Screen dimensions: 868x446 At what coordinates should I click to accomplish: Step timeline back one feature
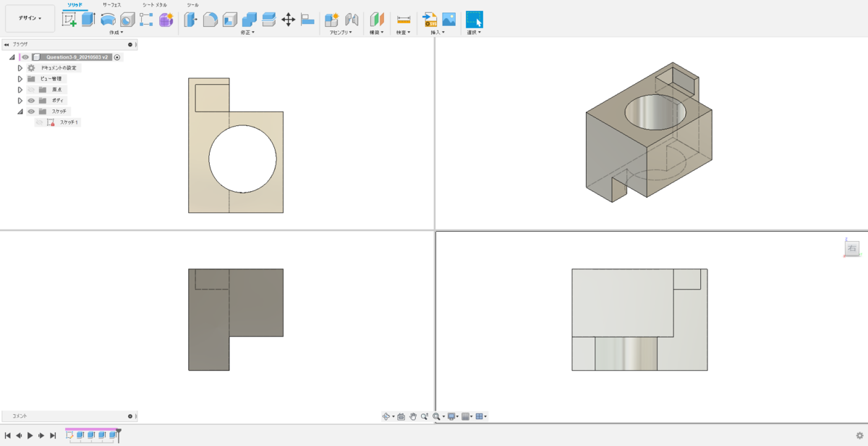[x=19, y=436]
